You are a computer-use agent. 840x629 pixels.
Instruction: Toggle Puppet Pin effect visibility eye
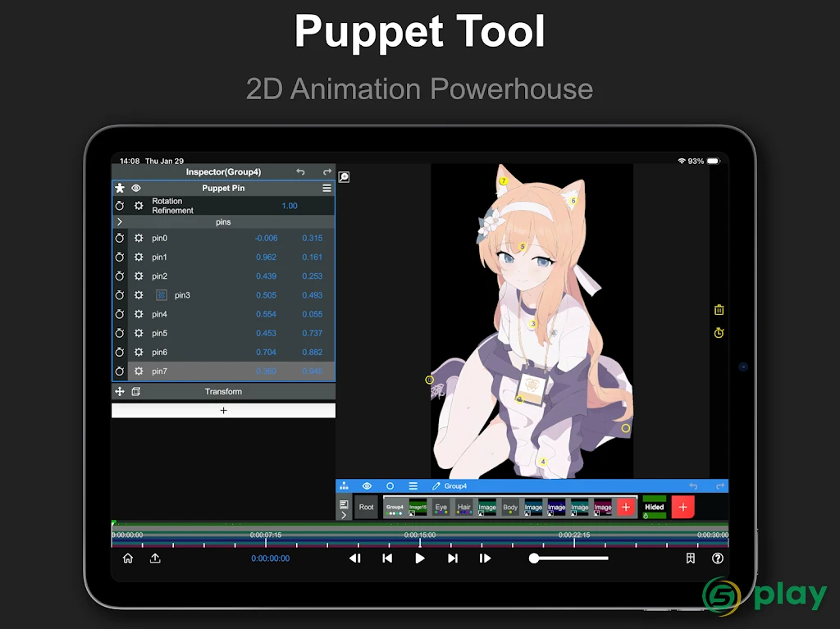coord(136,188)
